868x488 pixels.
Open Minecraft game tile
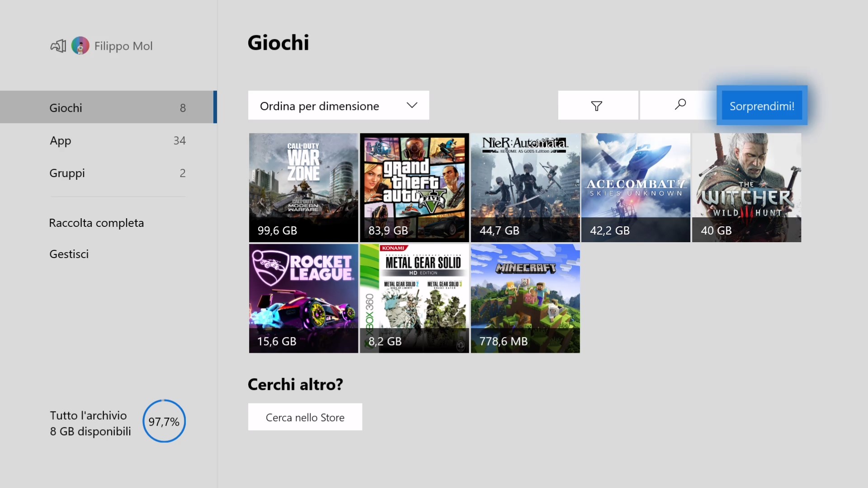525,299
